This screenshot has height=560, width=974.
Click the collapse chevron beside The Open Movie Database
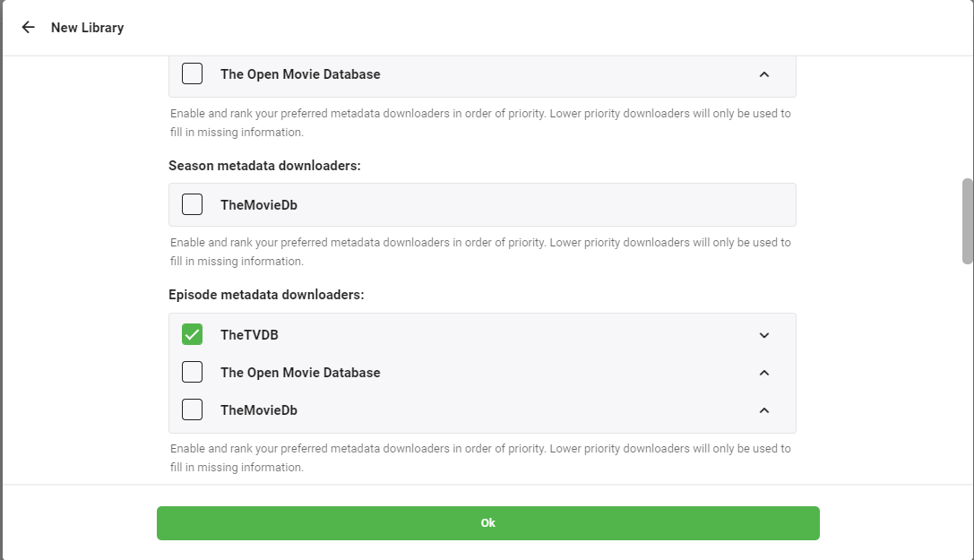764,75
